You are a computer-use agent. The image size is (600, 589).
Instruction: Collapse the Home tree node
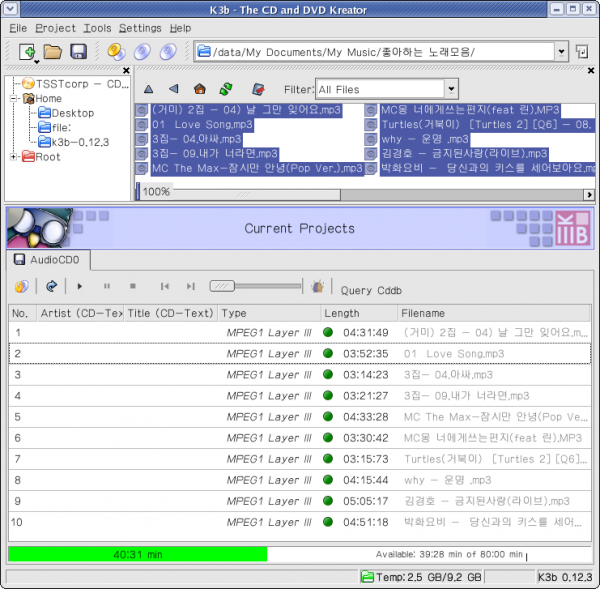pos(13,99)
